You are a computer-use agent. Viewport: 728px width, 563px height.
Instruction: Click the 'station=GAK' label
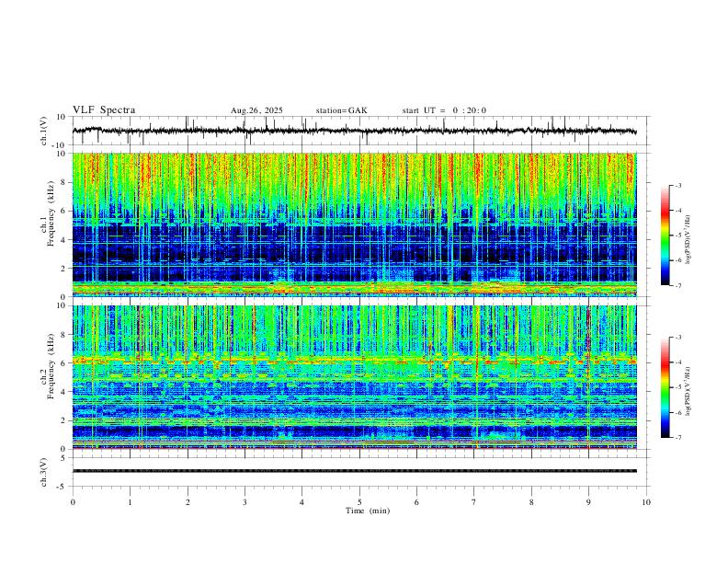[x=341, y=110]
